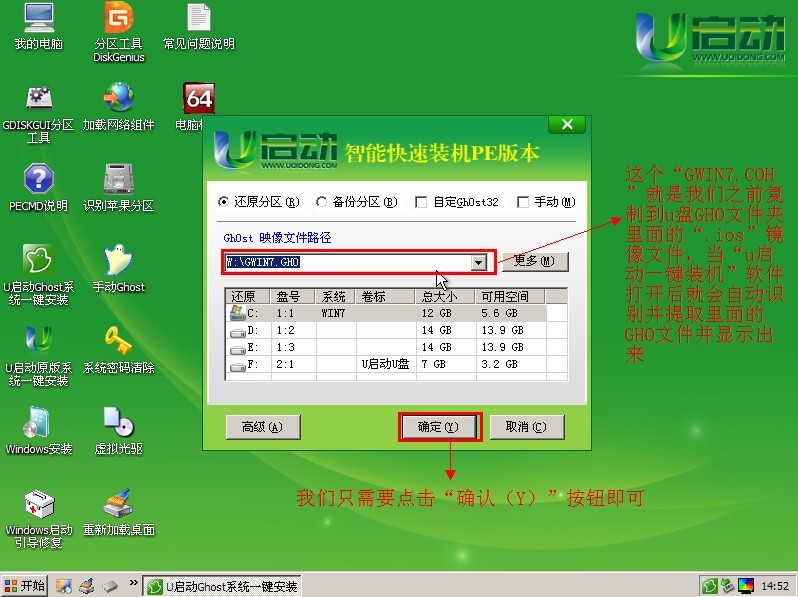Open the 开始 start button
The width and height of the screenshot is (798, 597).
click(x=24, y=586)
